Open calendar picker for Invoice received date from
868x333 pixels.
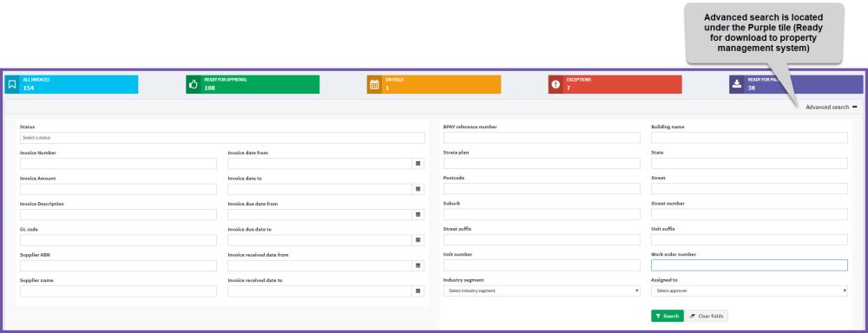point(418,265)
